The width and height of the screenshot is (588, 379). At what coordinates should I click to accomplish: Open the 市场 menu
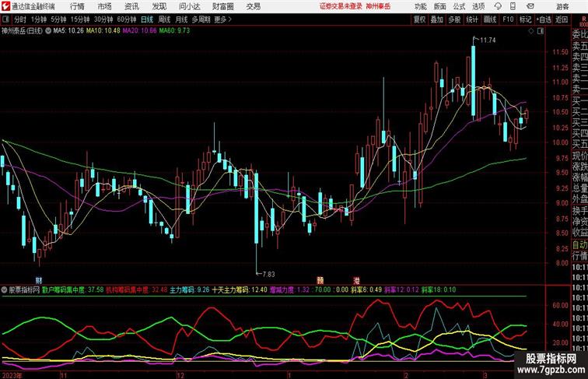click(105, 6)
